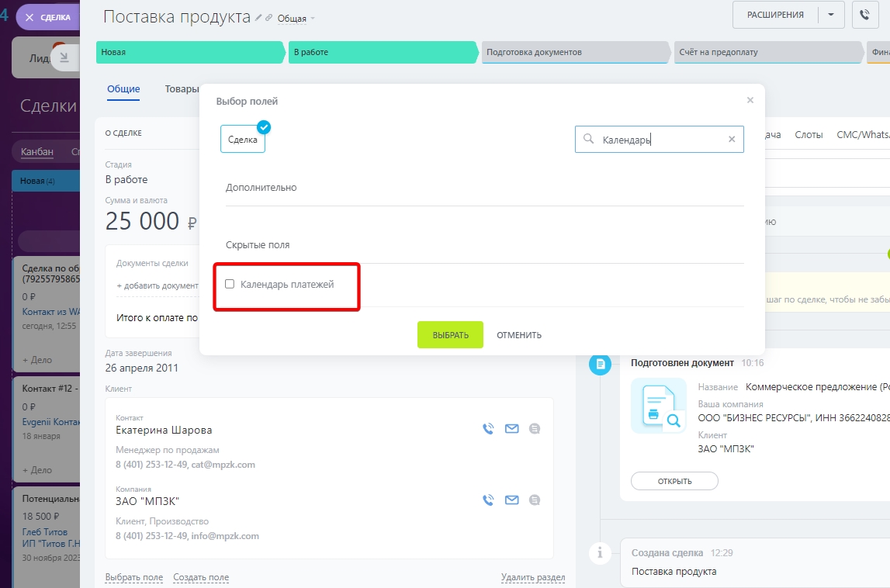Click В работе stage value text

pyautogui.click(x=126, y=179)
